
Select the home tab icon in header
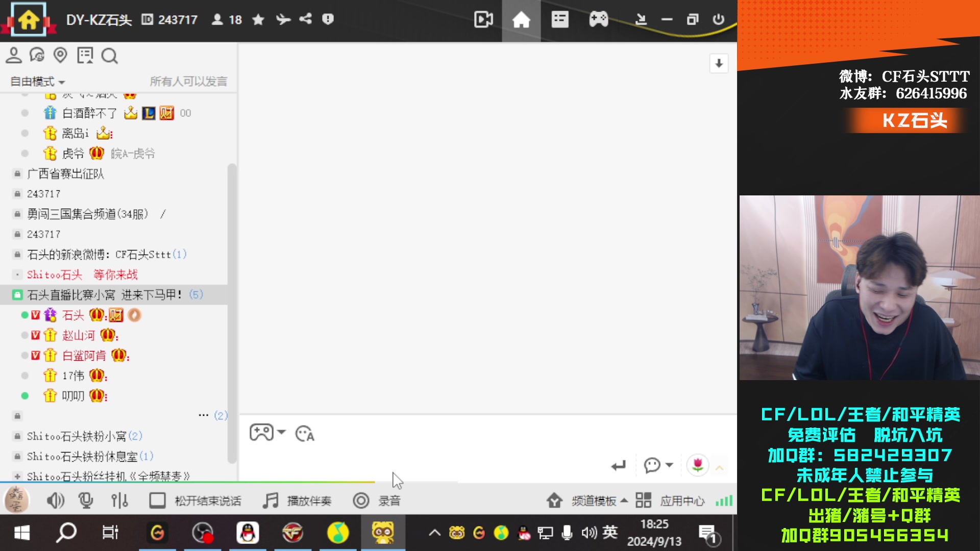pyautogui.click(x=521, y=20)
